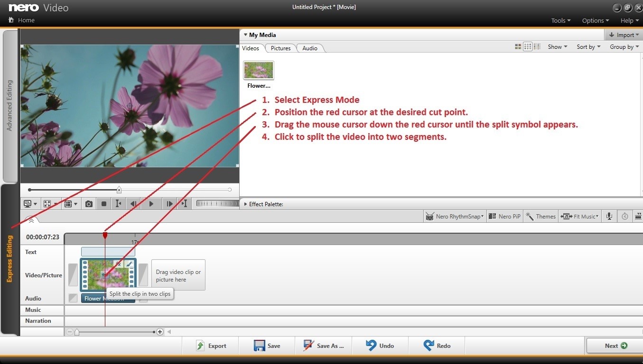Open the Themes wizard
643x364 pixels.
pos(541,216)
